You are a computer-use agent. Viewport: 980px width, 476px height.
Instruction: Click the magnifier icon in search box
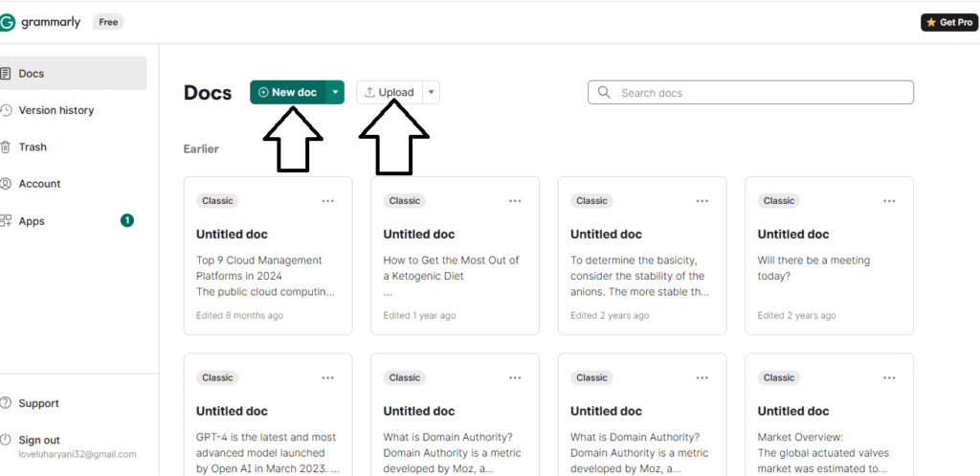click(604, 93)
